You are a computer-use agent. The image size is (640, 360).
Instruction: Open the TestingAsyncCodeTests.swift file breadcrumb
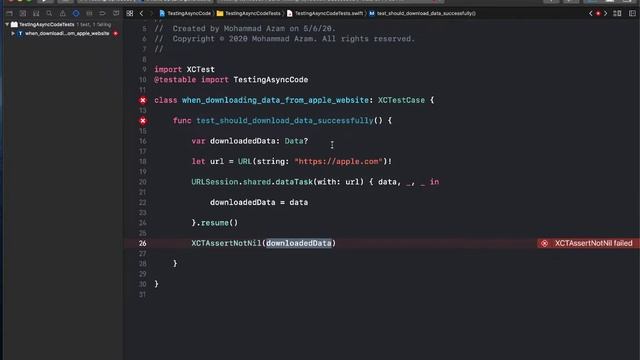coord(325,13)
